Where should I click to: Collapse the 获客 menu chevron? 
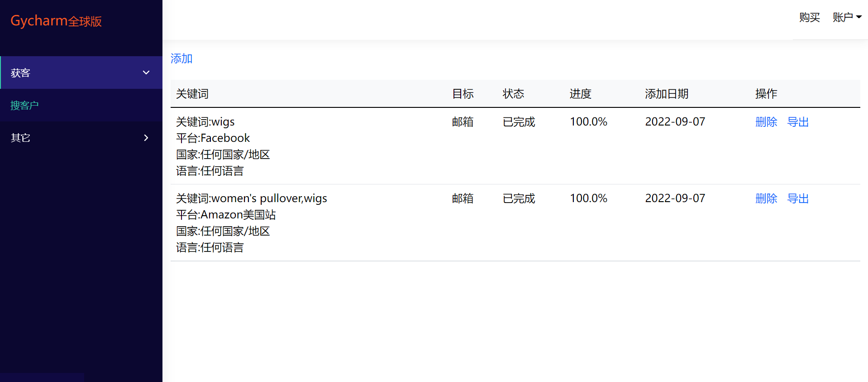(146, 73)
